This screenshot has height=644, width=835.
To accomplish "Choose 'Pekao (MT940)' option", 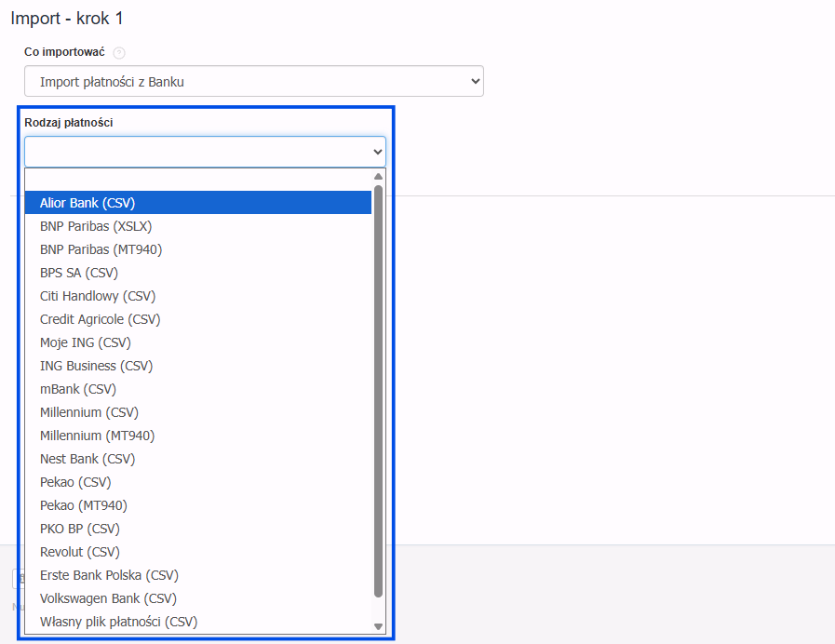I will pyautogui.click(x=198, y=505).
